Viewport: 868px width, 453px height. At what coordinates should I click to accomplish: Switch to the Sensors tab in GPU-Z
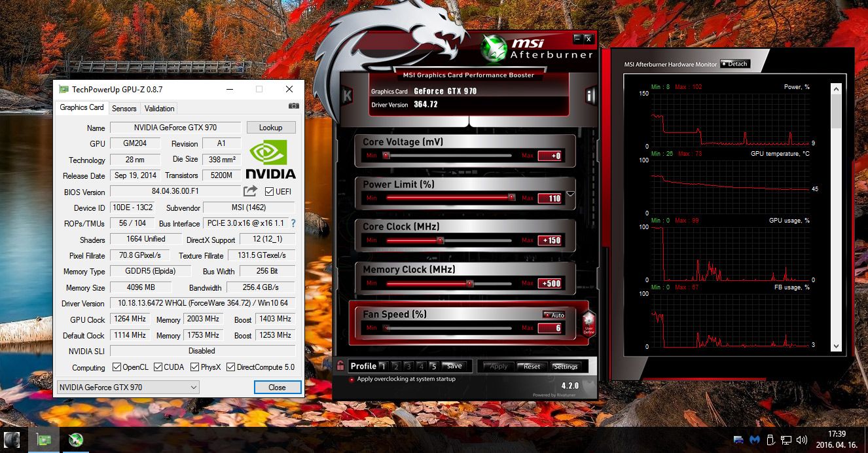coord(124,109)
